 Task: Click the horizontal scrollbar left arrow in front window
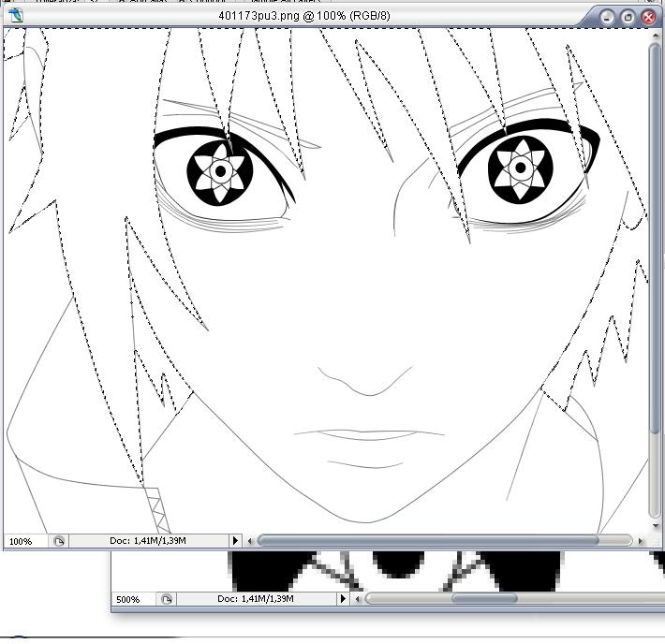[250, 541]
